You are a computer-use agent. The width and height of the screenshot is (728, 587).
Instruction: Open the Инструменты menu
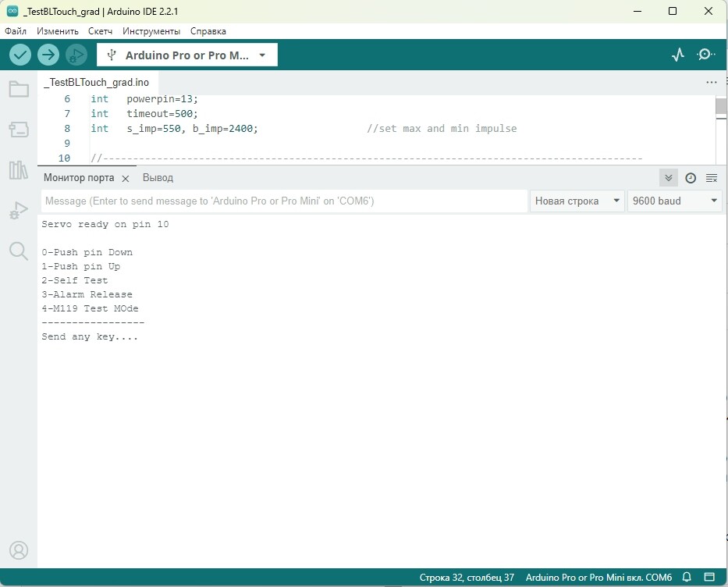click(151, 31)
